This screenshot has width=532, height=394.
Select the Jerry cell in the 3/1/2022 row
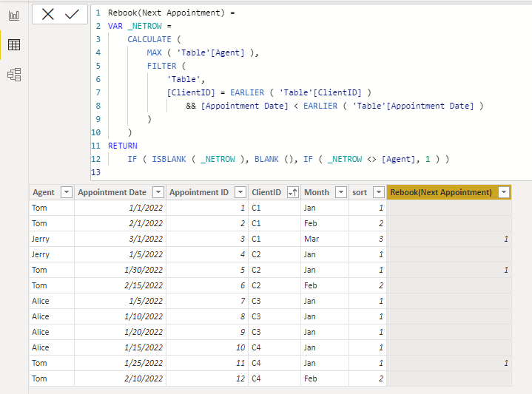(x=52, y=239)
